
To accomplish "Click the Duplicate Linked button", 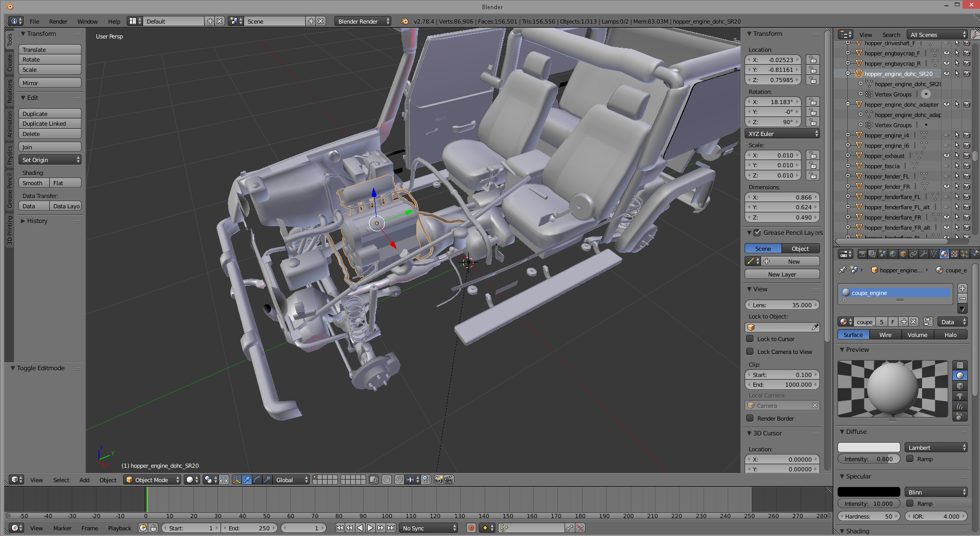I will point(50,124).
